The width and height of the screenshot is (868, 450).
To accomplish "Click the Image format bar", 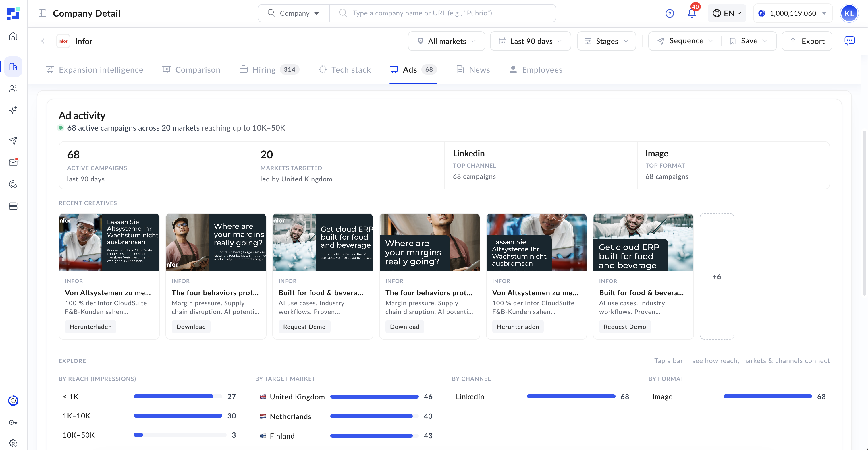I will pos(767,397).
